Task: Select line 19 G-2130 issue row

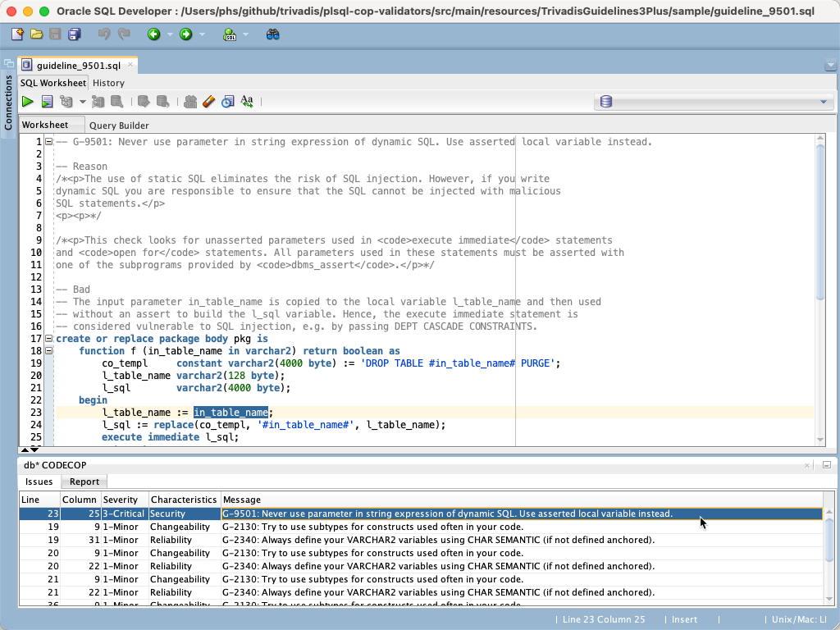Action: tap(421, 527)
